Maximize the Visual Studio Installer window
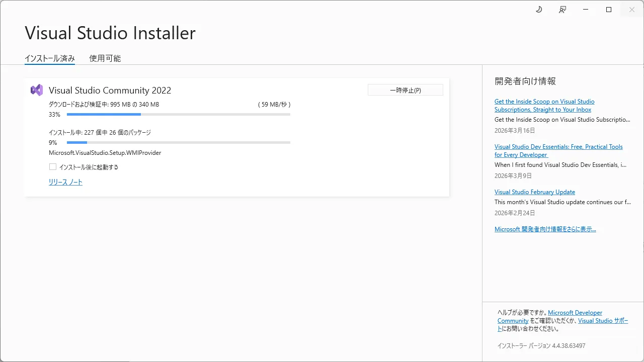 click(x=608, y=9)
